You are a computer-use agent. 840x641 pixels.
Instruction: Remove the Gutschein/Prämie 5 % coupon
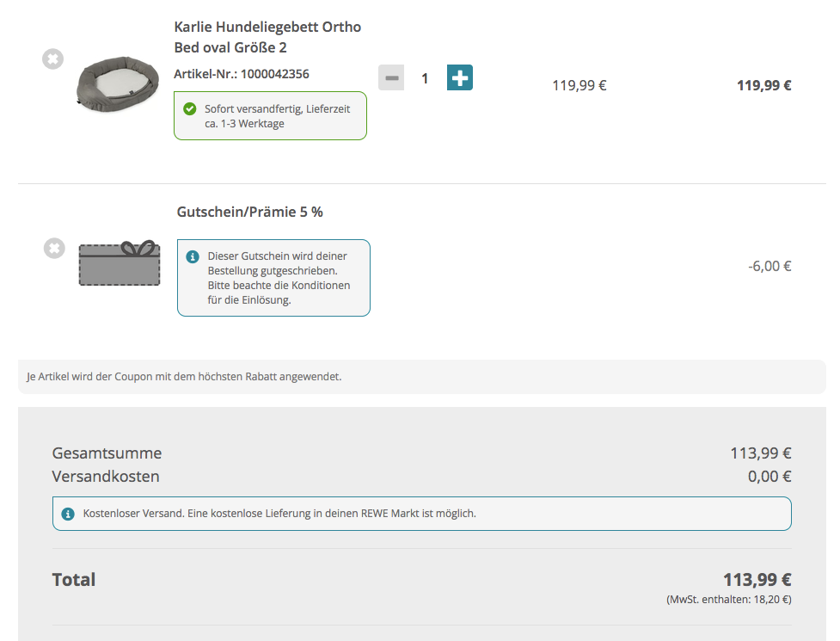(54, 249)
